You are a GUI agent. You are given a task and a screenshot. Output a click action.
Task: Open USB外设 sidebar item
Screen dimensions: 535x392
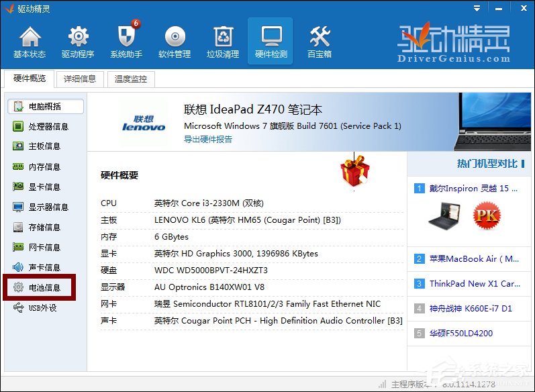pyautogui.click(x=43, y=307)
